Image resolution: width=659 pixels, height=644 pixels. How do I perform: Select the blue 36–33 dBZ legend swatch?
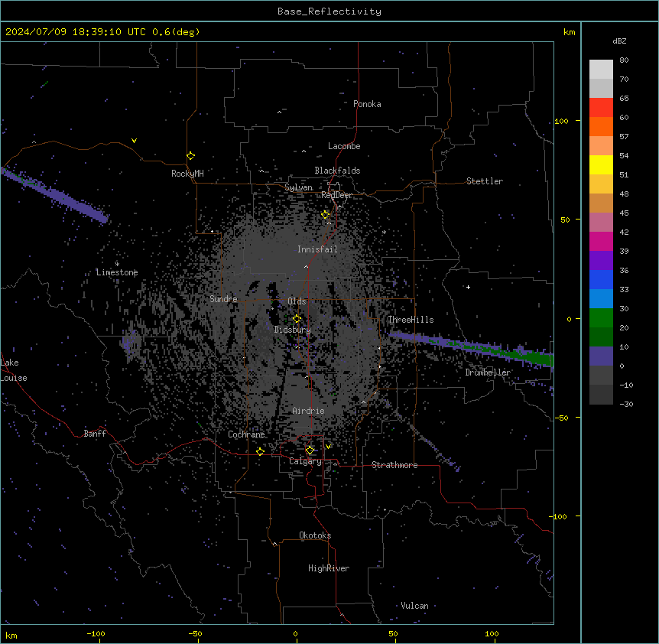(x=601, y=280)
